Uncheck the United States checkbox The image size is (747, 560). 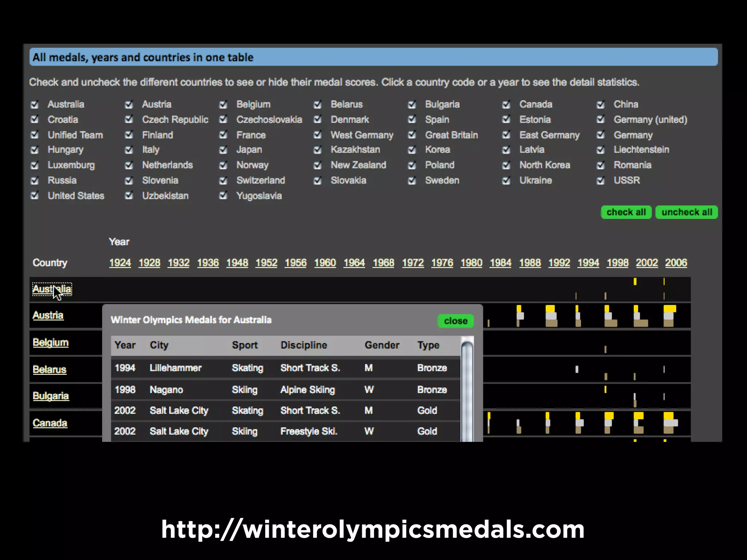tap(35, 196)
